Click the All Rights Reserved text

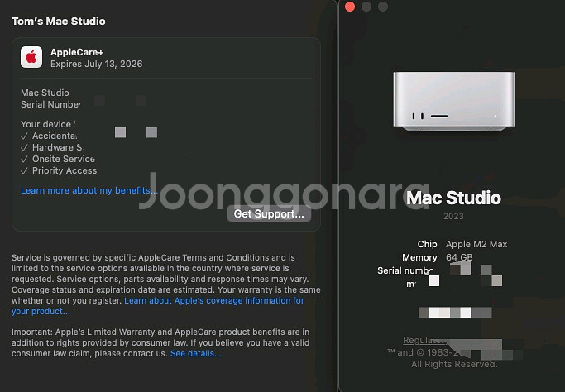[x=454, y=364]
